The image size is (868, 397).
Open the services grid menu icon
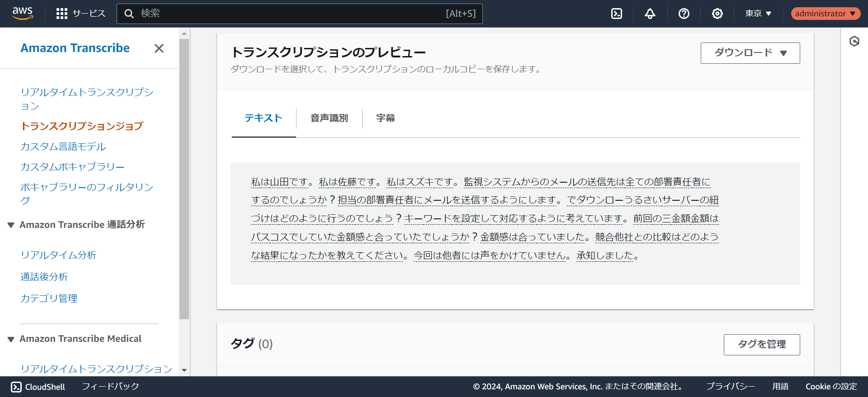tap(62, 14)
